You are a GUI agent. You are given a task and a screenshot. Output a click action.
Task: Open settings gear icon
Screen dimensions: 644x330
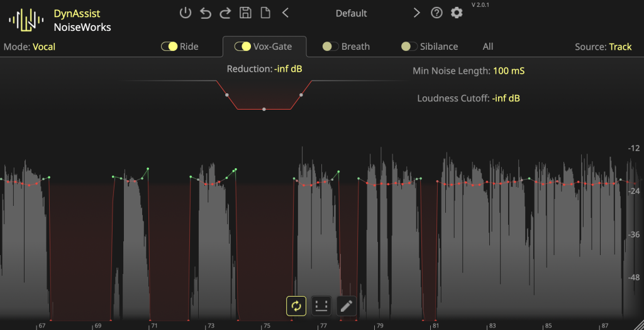pos(457,13)
